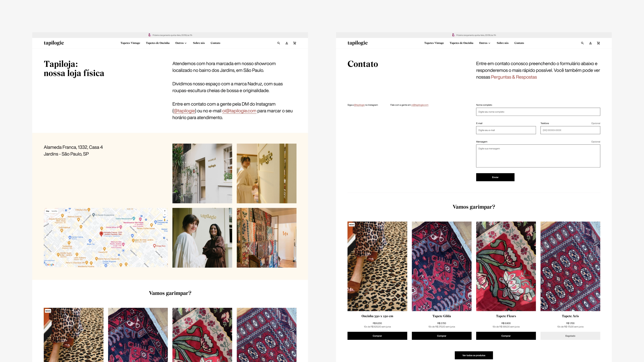Click the Ver todos os produtos button
This screenshot has height=362, width=644.
coord(474,355)
